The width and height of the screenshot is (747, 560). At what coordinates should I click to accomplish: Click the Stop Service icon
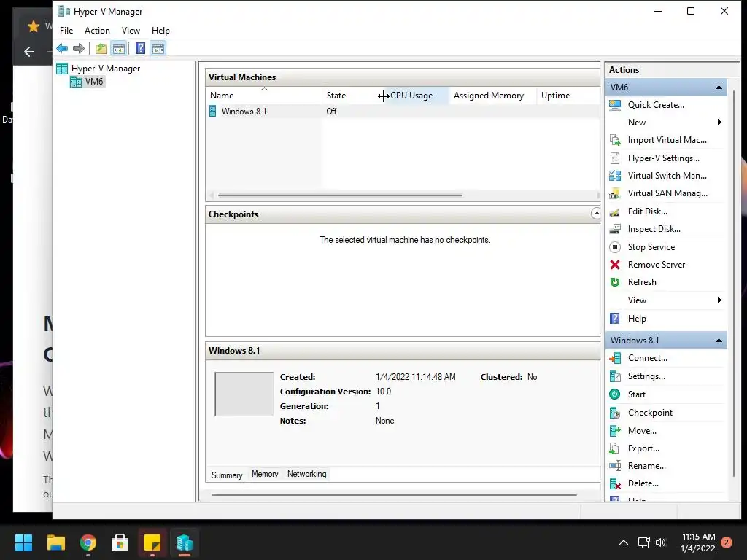pos(615,247)
